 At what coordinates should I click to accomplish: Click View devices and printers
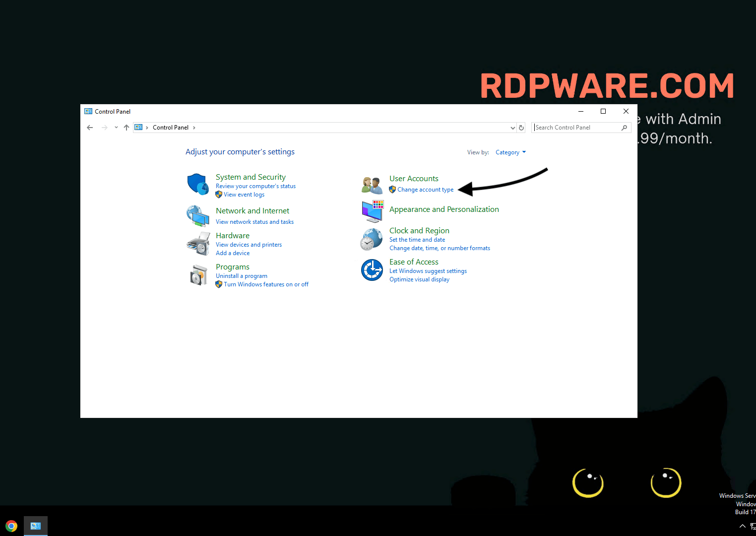pyautogui.click(x=249, y=245)
